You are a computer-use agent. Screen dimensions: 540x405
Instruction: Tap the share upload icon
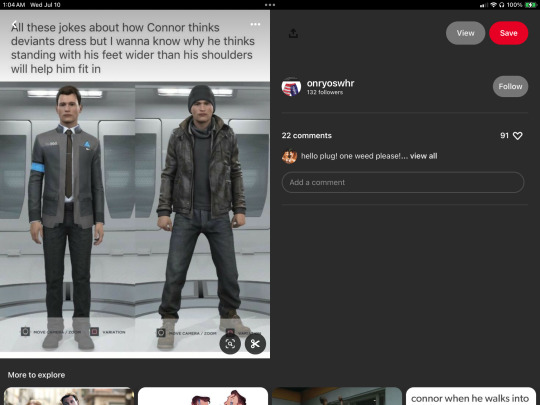(293, 33)
